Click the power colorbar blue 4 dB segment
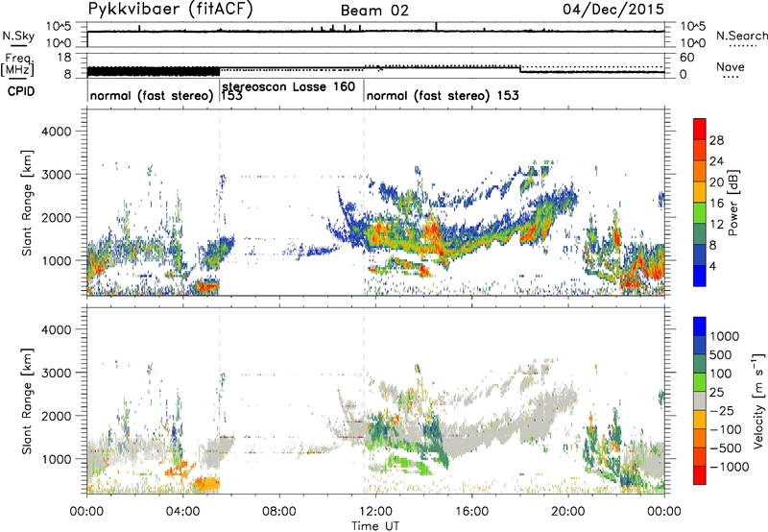The width and height of the screenshot is (768, 532). (x=700, y=276)
